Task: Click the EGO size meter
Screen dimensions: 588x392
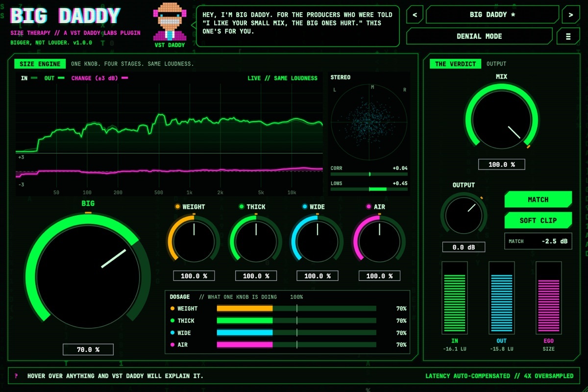Action: point(549,298)
